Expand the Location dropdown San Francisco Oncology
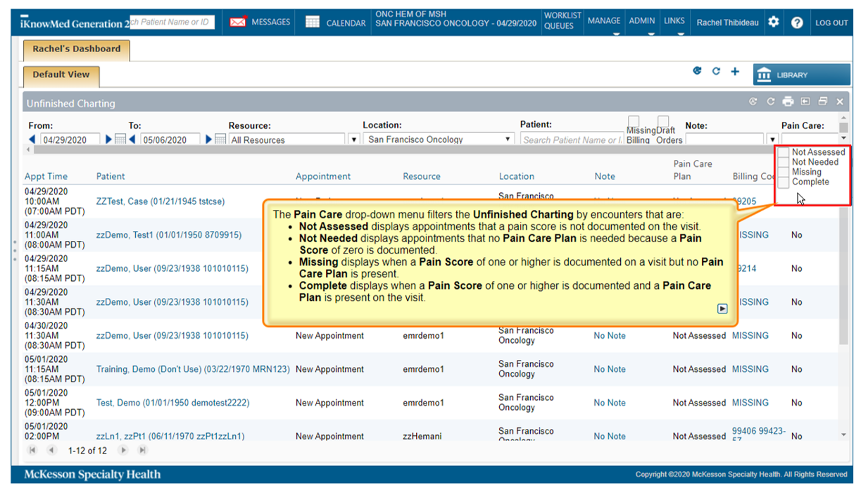 pos(508,139)
